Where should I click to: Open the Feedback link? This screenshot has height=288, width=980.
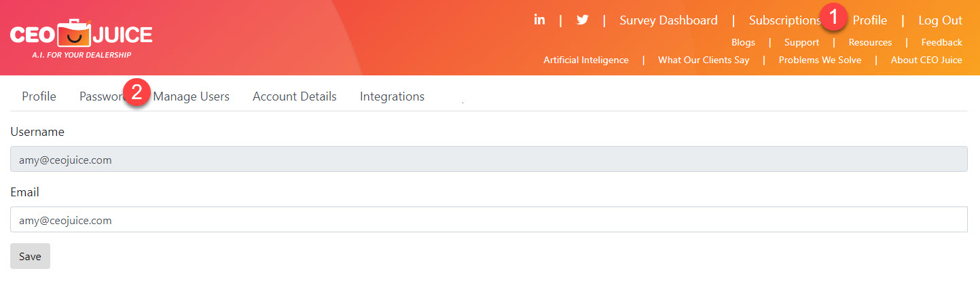941,42
